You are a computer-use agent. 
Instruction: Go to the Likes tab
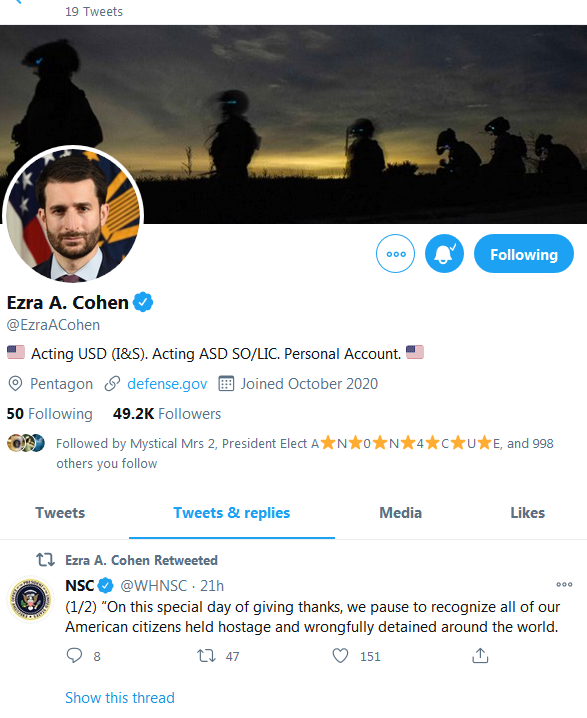coord(527,513)
